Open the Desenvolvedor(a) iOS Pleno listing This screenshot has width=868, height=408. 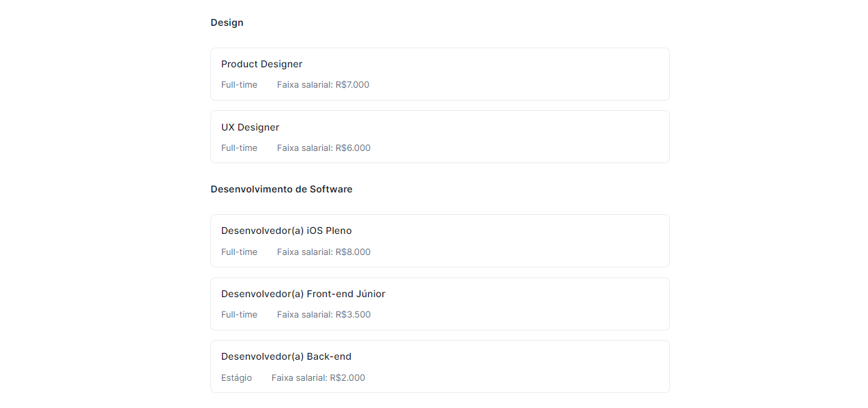(440, 240)
